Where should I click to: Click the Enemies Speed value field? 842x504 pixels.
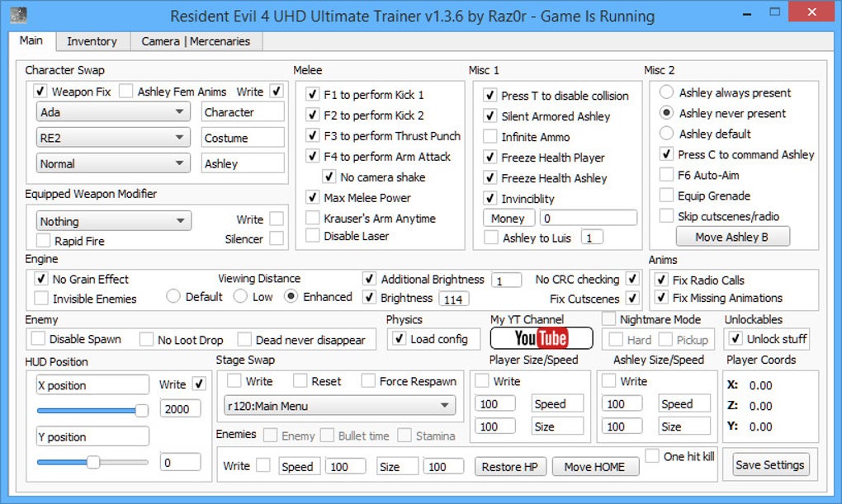tap(345, 466)
